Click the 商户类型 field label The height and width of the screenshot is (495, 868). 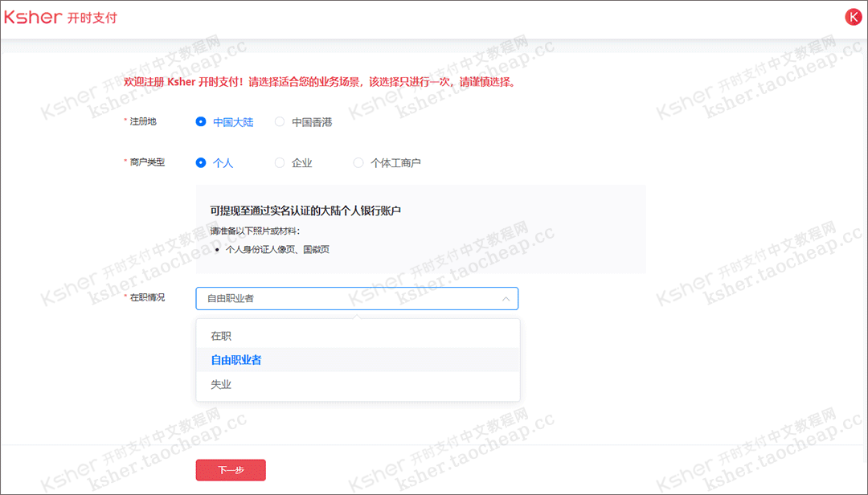pyautogui.click(x=147, y=162)
